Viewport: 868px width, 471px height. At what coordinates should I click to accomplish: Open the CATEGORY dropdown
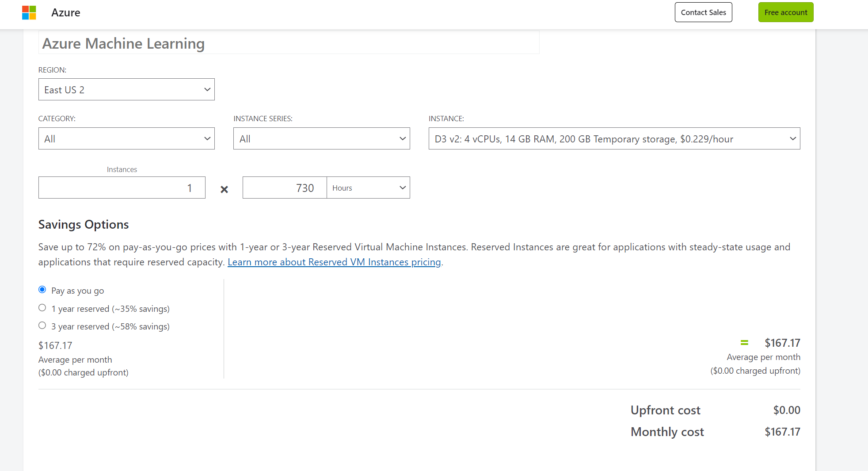[x=126, y=138]
